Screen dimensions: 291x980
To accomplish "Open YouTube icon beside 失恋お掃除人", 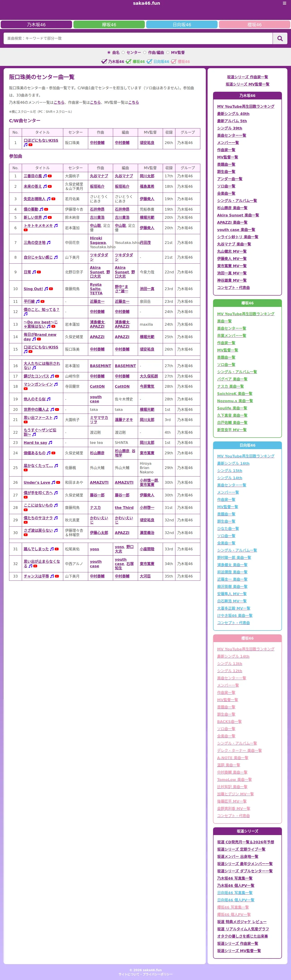I will coord(53,199).
